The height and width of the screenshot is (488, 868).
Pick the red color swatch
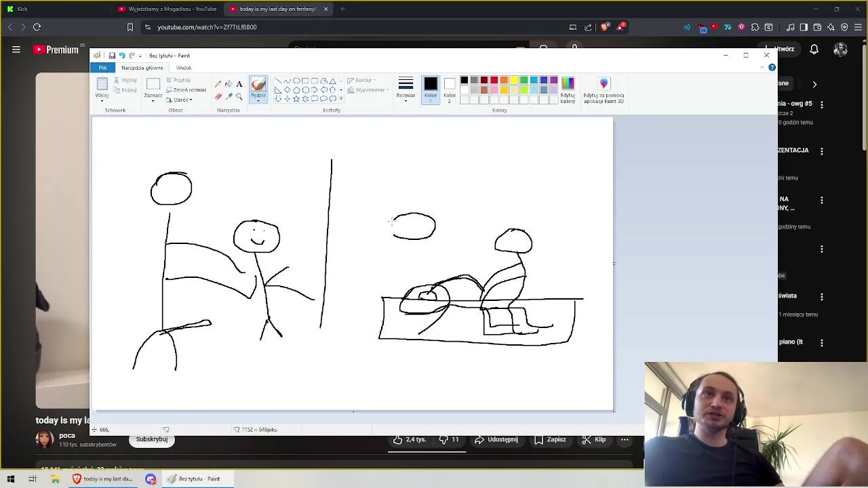click(494, 81)
